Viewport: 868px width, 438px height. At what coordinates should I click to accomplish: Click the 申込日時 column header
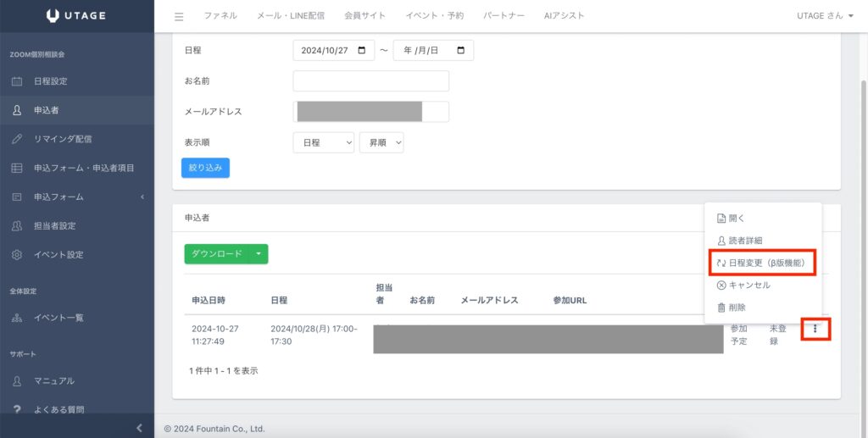209,300
